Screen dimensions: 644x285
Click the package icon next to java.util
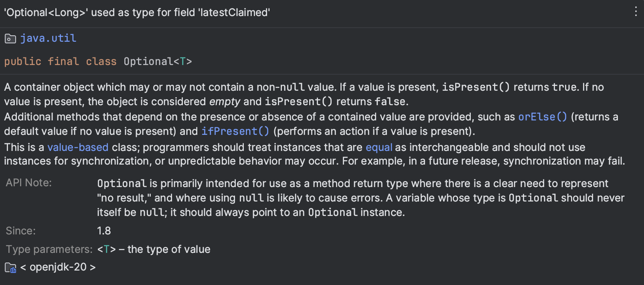coord(10,39)
